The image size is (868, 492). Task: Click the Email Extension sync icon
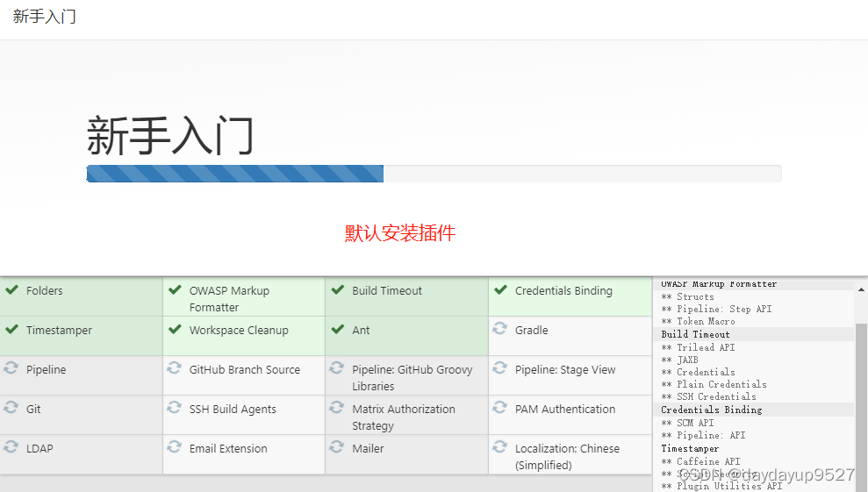[x=175, y=446]
